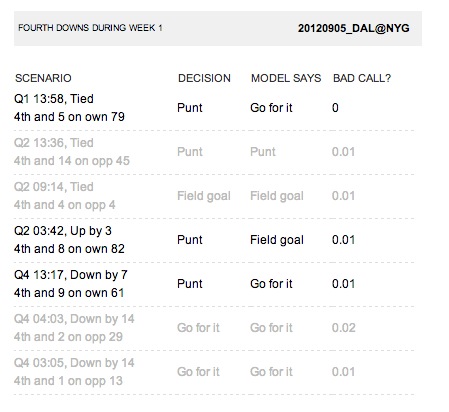Select the Q2 09:14, Tied scenario row
This screenshot has height=412, width=449.
214,196
